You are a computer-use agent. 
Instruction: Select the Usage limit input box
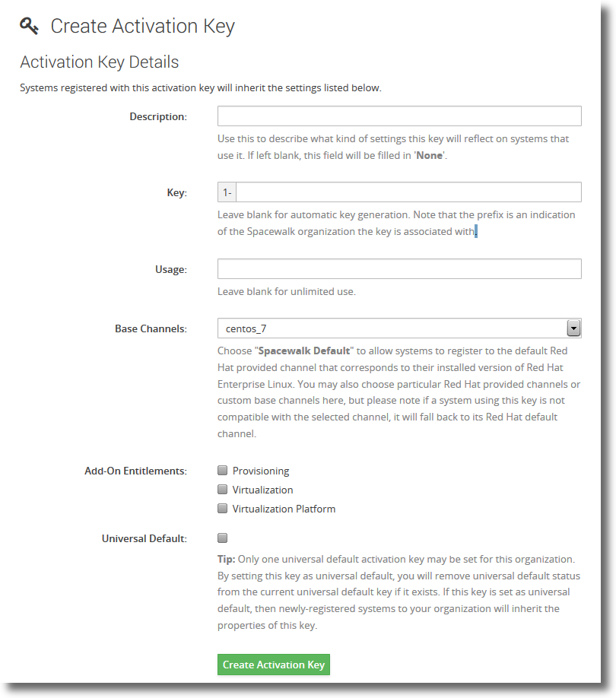click(x=399, y=269)
